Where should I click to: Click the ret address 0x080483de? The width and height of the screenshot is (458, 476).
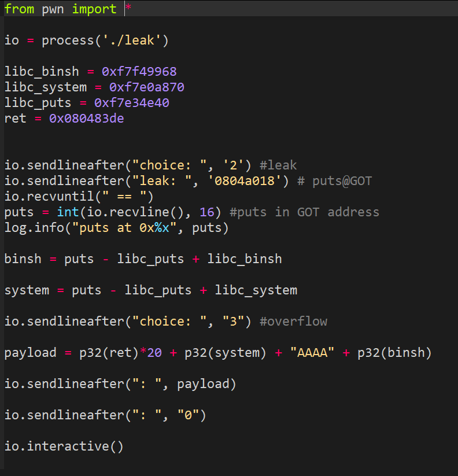pos(87,119)
